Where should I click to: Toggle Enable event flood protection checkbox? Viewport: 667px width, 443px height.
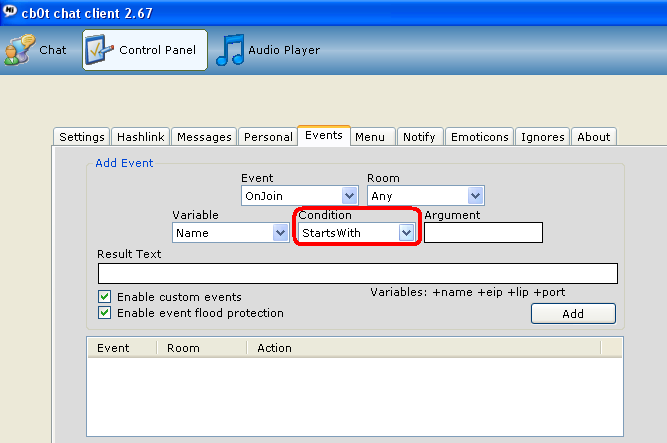pos(105,313)
